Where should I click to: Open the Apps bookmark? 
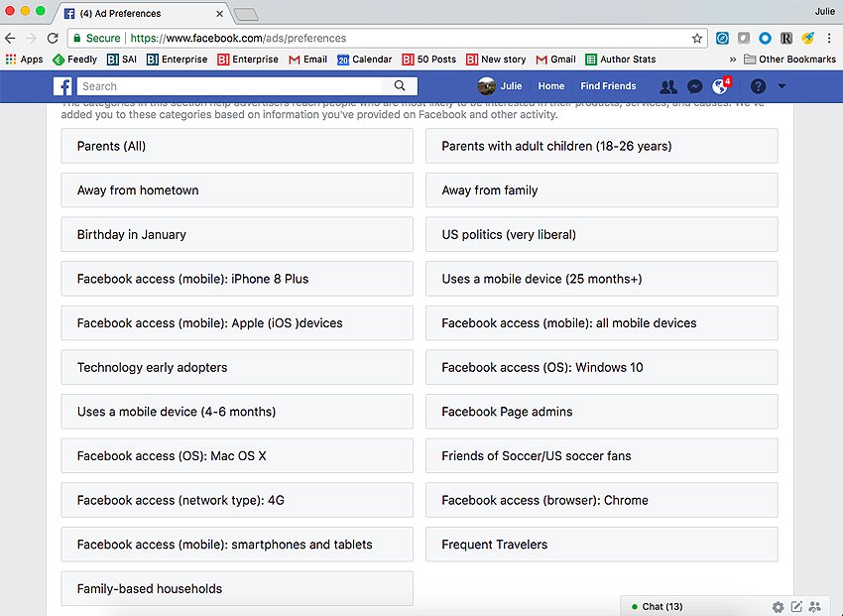click(24, 60)
